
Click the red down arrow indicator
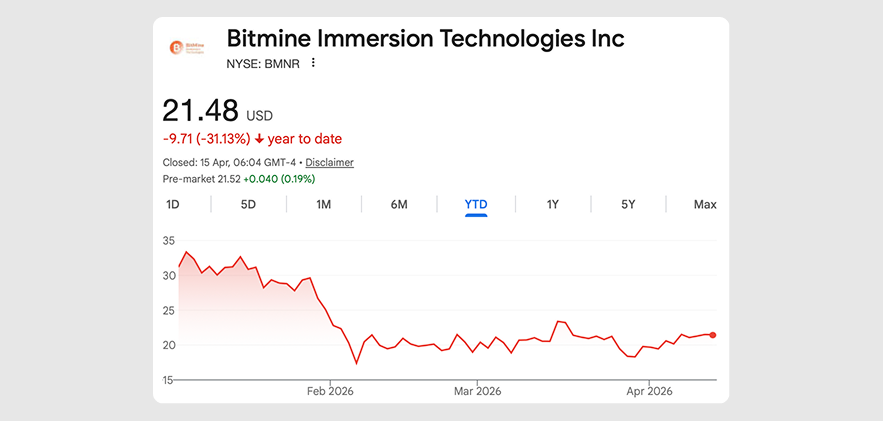tap(259, 139)
